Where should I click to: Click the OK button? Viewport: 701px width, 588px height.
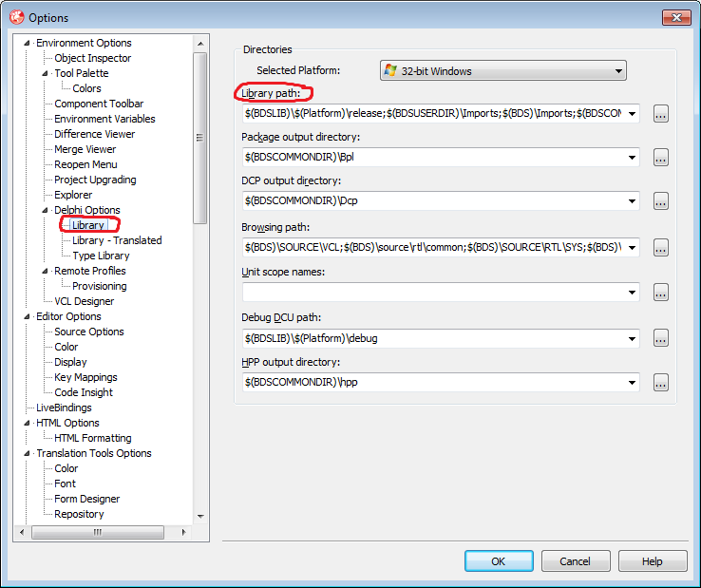(x=499, y=561)
